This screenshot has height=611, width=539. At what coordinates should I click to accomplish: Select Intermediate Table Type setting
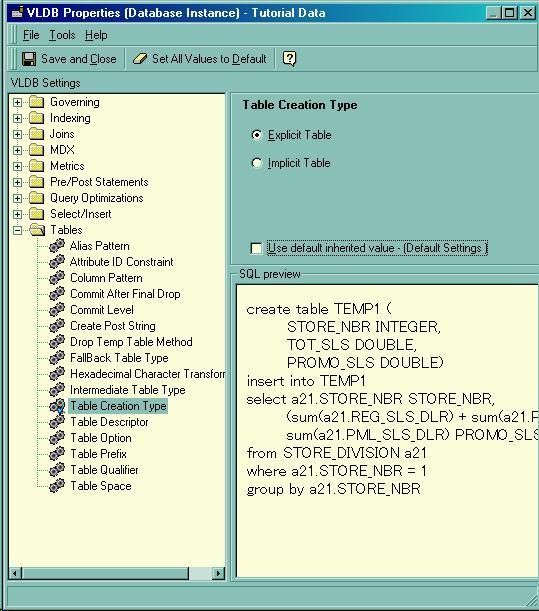tap(127, 390)
